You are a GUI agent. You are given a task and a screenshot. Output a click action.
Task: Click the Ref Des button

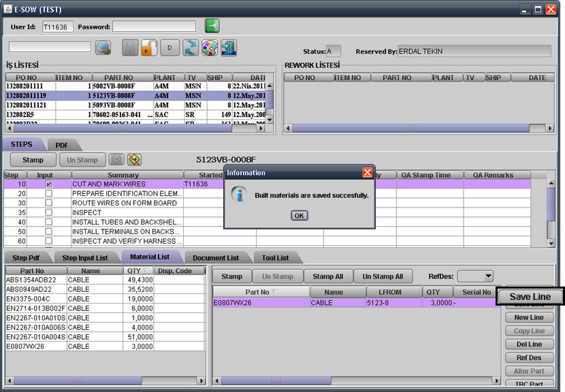[x=529, y=357]
